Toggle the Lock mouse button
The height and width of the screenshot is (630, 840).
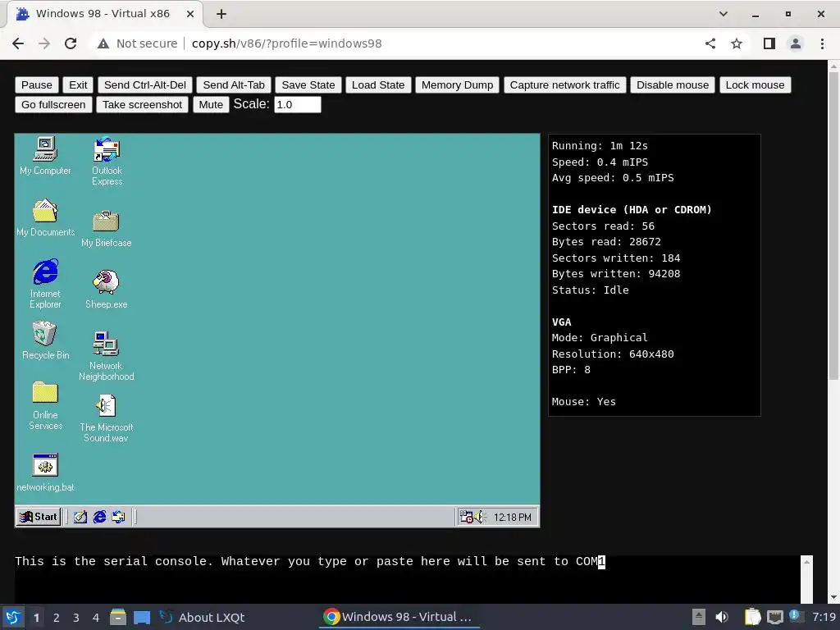pos(755,85)
